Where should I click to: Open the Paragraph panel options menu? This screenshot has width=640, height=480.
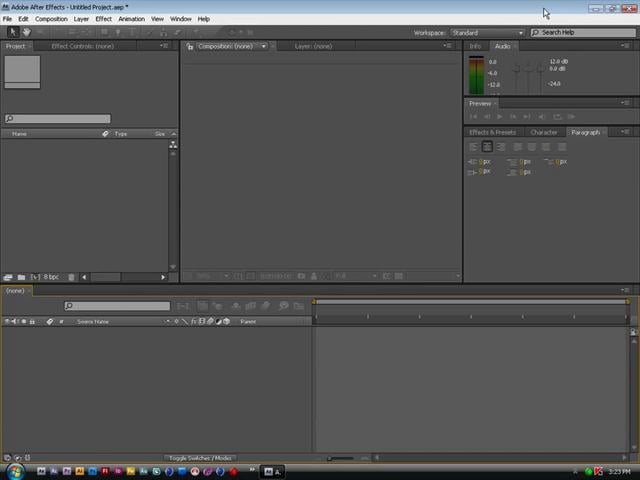625,132
